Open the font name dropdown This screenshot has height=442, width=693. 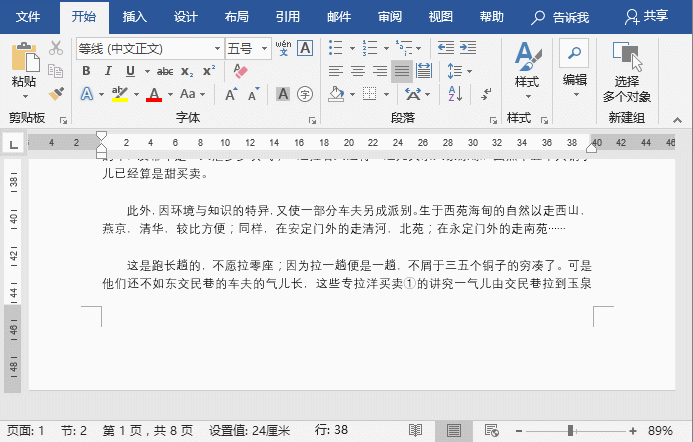click(217, 48)
